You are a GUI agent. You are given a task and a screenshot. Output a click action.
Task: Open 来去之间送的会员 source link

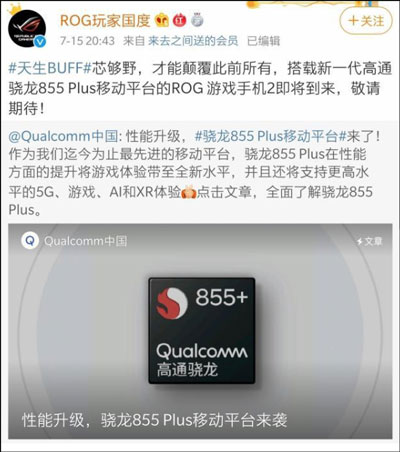(x=193, y=41)
